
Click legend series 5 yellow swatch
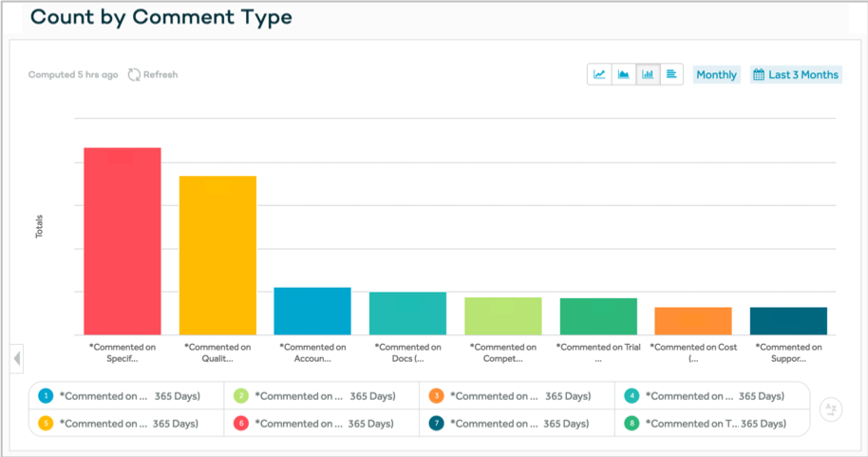46,423
